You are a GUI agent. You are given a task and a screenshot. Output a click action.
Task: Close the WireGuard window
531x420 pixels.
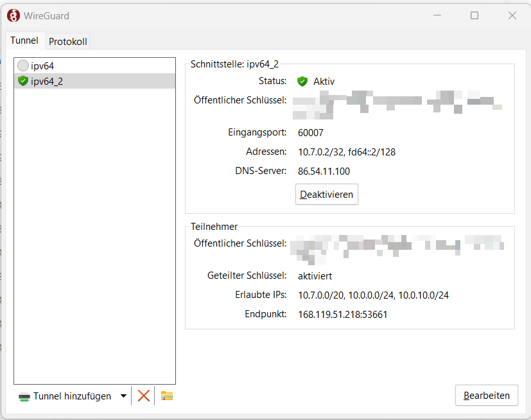pos(512,15)
